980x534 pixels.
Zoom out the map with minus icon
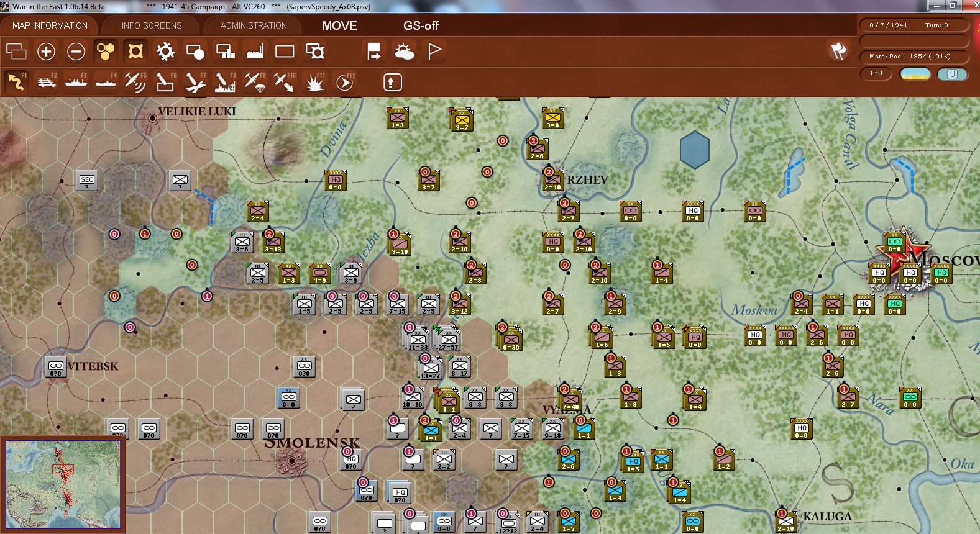tap(76, 51)
